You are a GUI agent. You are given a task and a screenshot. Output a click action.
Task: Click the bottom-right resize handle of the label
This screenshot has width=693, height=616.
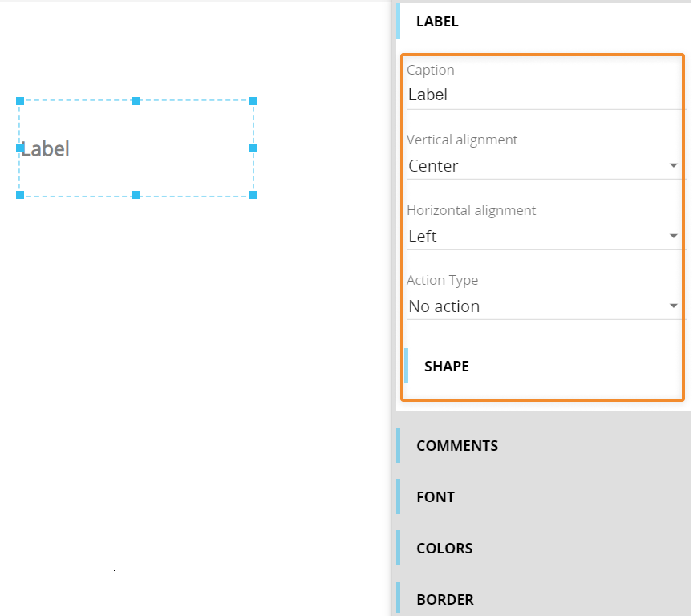point(253,195)
